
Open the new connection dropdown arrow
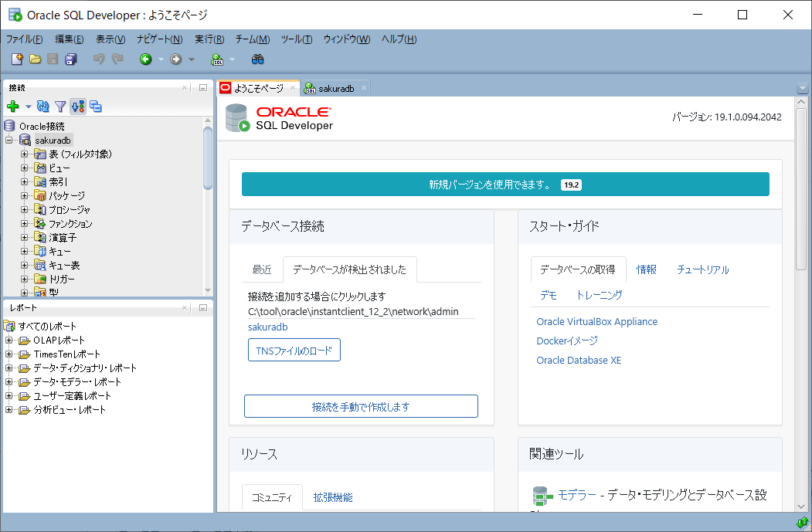(x=28, y=107)
